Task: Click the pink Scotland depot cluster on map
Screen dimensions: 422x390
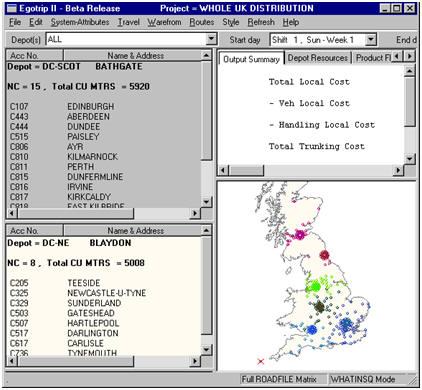Action: [x=300, y=235]
